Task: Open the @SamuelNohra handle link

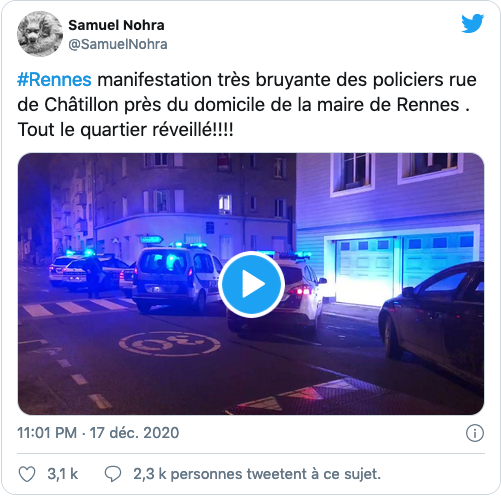Action: click(118, 44)
